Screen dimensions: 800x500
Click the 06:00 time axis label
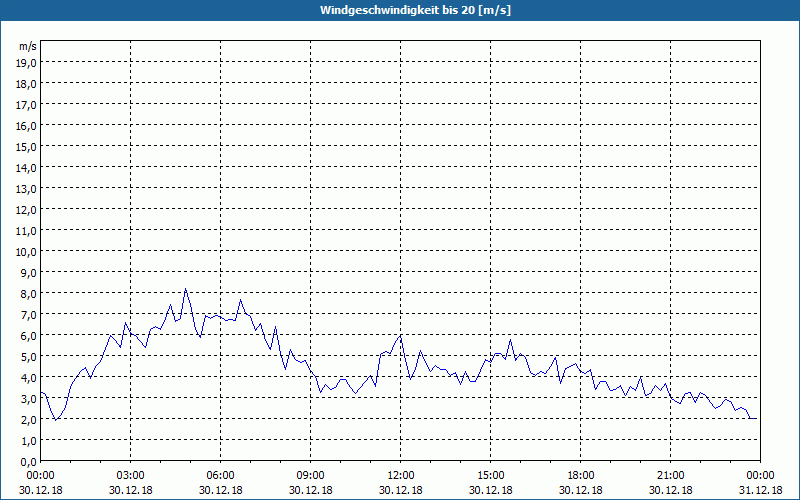pyautogui.click(x=220, y=476)
